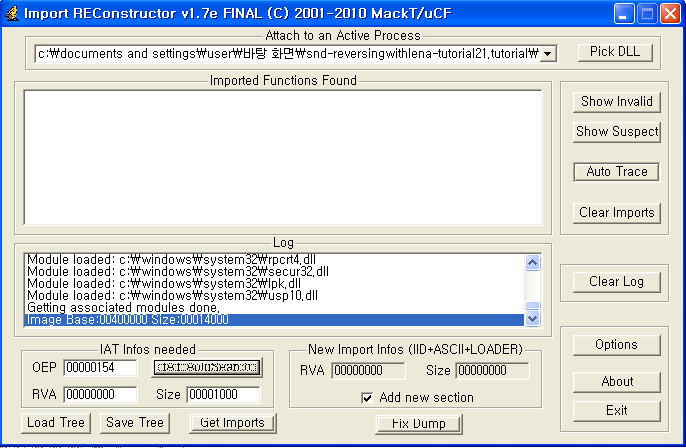The width and height of the screenshot is (686, 448).
Task: Select the lpk.dll module log line
Action: (x=274, y=284)
